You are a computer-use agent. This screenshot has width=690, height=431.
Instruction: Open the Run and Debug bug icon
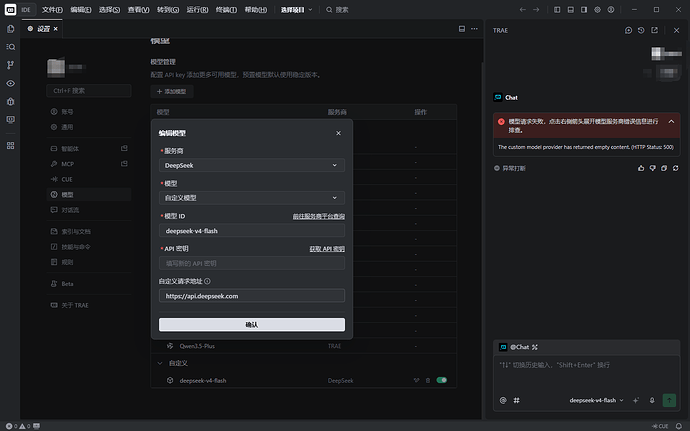point(11,102)
